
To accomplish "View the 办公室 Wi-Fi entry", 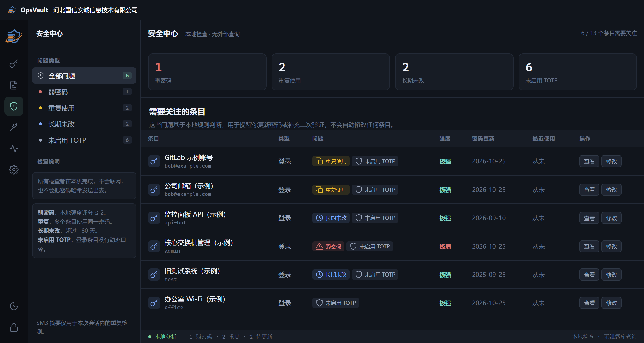I will click(x=589, y=303).
